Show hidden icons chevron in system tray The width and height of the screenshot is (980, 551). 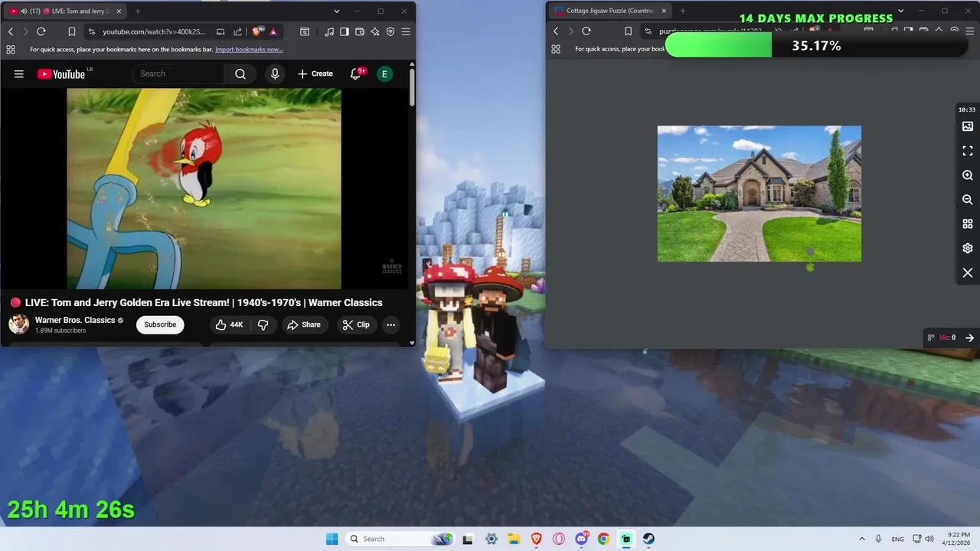point(862,539)
